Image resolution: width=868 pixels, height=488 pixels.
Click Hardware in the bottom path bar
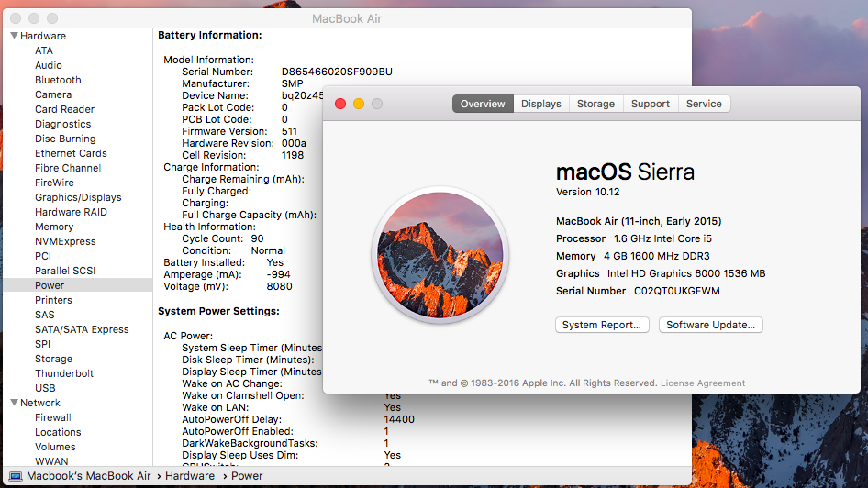coord(190,476)
